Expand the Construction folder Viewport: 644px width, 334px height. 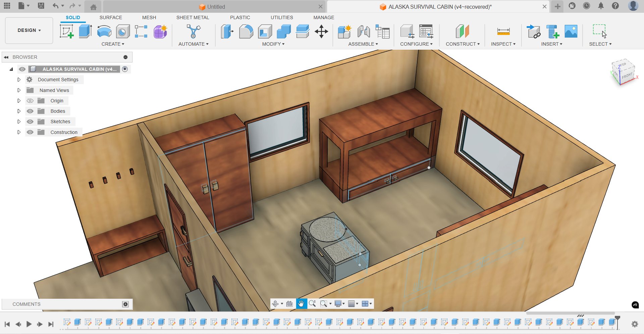pyautogui.click(x=19, y=132)
